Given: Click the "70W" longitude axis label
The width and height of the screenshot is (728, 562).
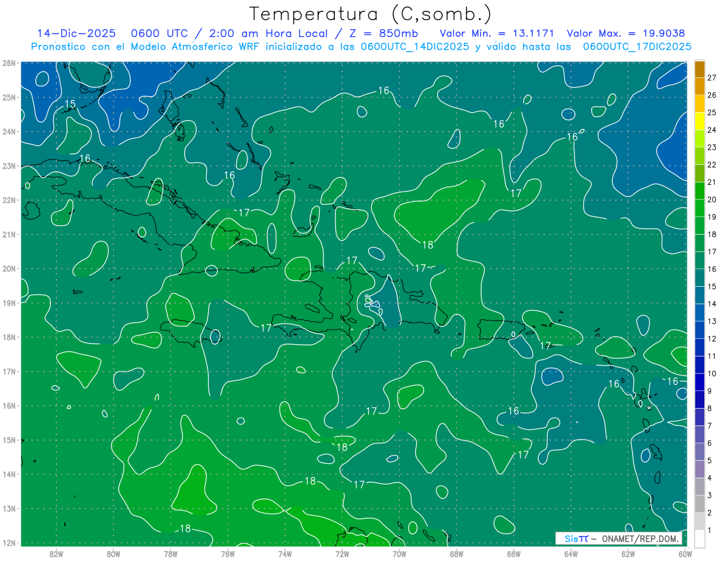Looking at the screenshot, I should (399, 553).
